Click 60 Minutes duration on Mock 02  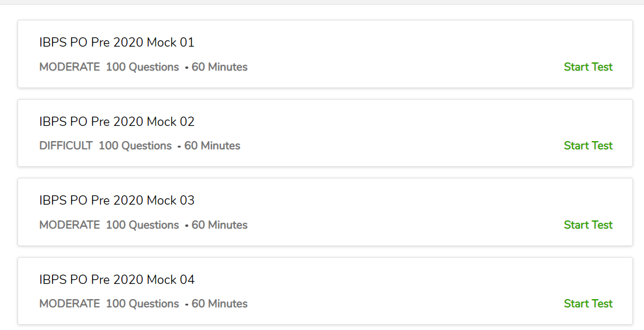[x=212, y=146]
